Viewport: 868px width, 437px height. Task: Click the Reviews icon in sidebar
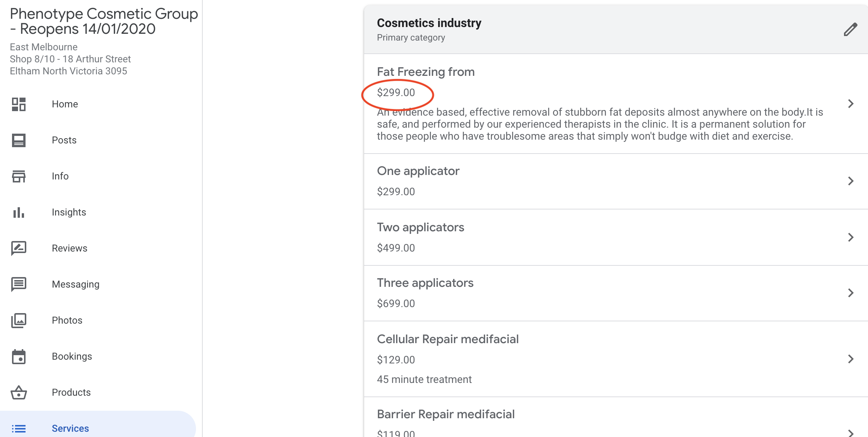click(x=19, y=248)
